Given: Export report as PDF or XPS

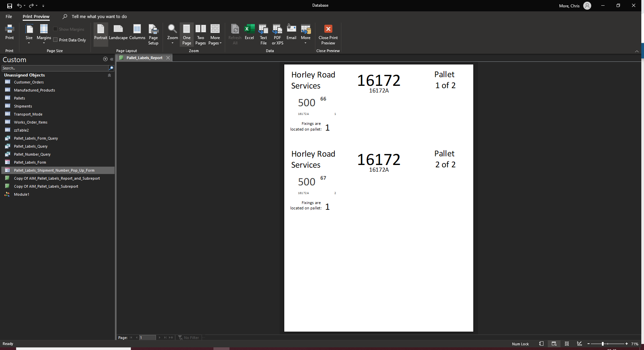Looking at the screenshot, I should click(277, 34).
